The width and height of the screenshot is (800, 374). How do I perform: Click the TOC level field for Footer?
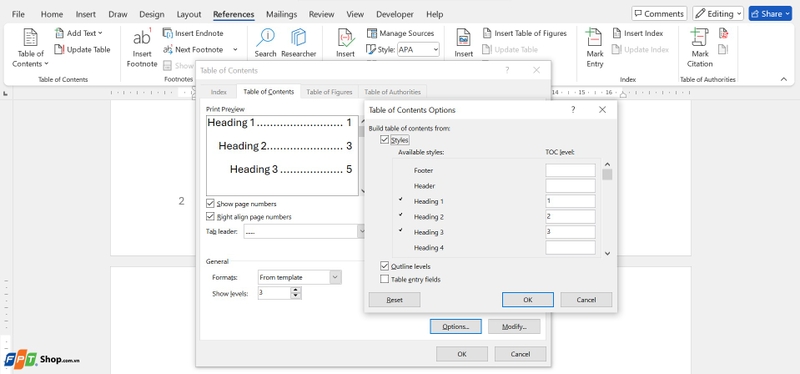point(570,170)
